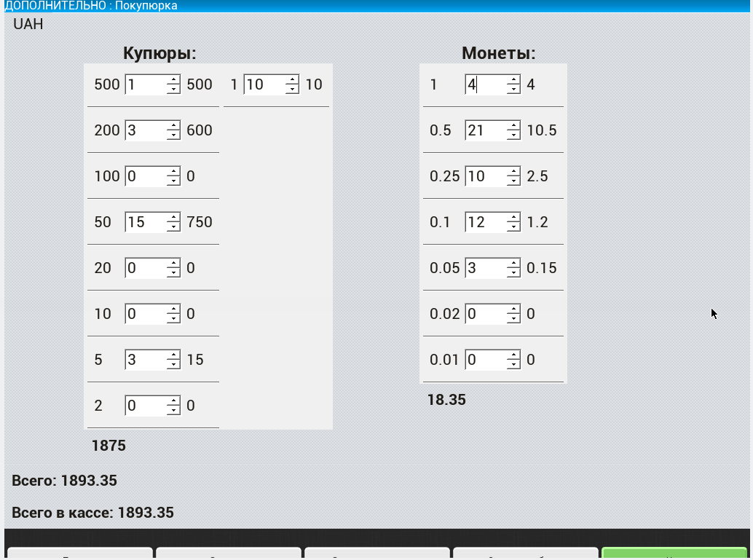This screenshot has width=753, height=560.
Task: Click the 0.5 coin quantity field
Action: click(486, 130)
